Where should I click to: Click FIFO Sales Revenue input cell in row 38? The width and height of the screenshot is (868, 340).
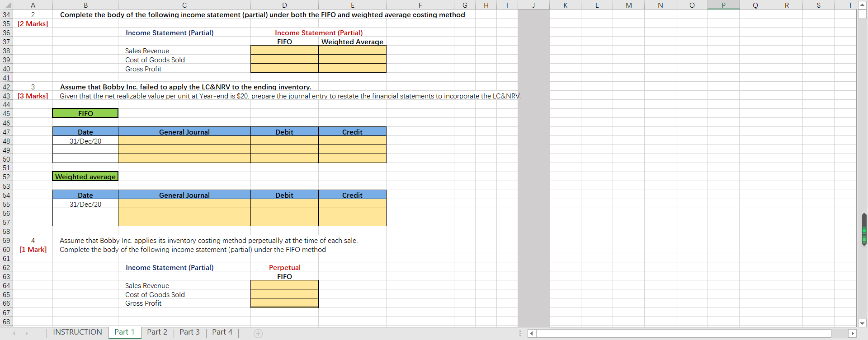point(284,50)
